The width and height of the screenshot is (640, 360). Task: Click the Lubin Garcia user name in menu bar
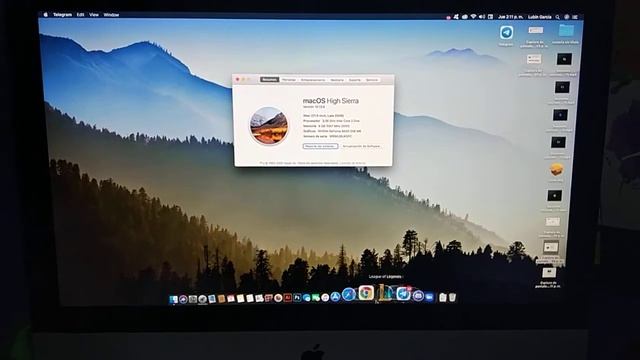540,17
